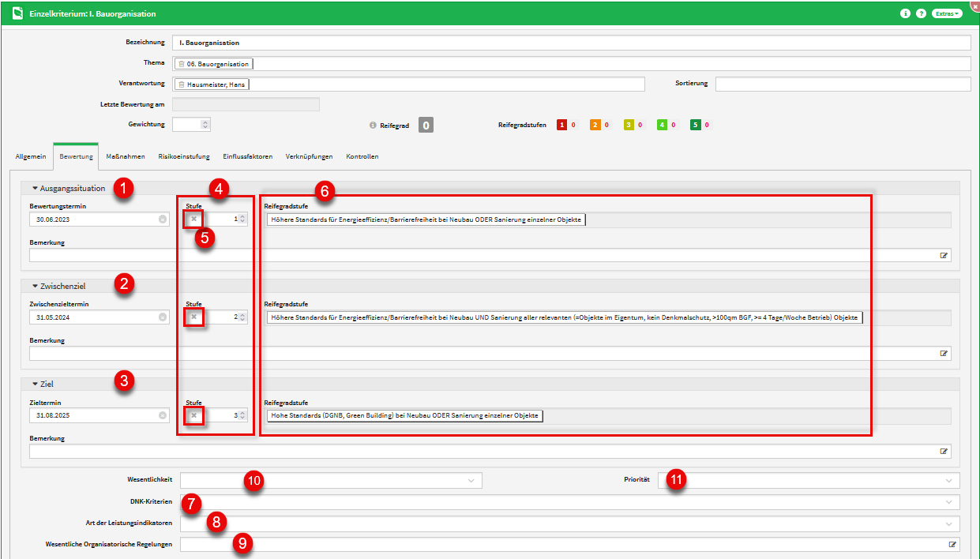Click the info icon in title bar

(906, 13)
